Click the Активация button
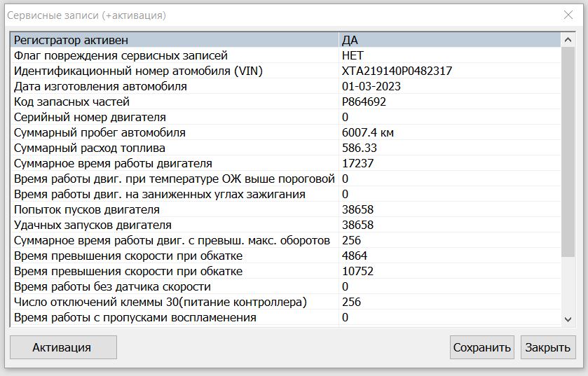The image size is (588, 376). coord(63,347)
